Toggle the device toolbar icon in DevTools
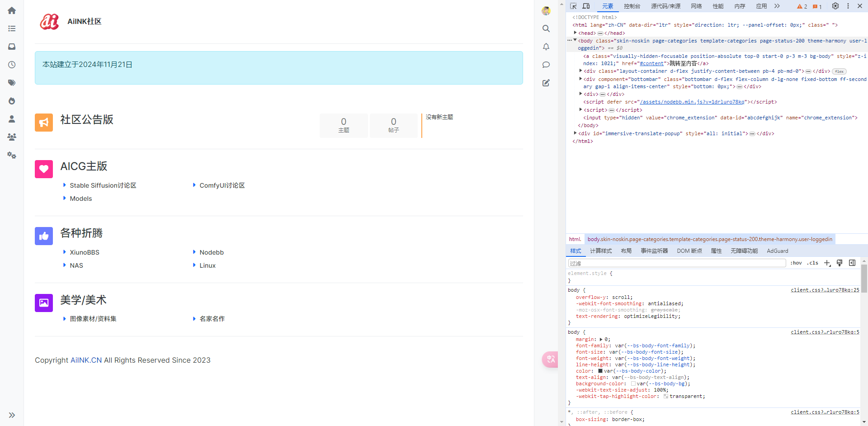 tap(586, 6)
